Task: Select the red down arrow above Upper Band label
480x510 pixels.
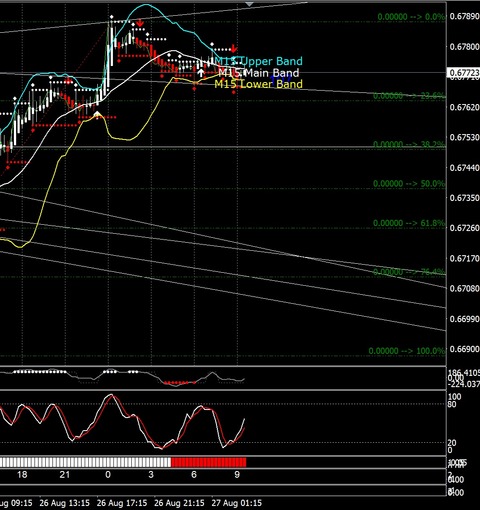Action: (x=234, y=48)
